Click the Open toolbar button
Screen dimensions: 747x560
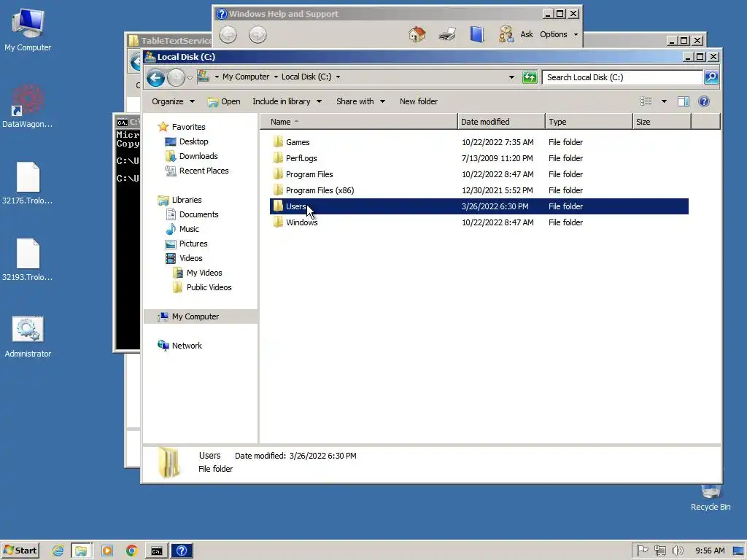coord(224,101)
